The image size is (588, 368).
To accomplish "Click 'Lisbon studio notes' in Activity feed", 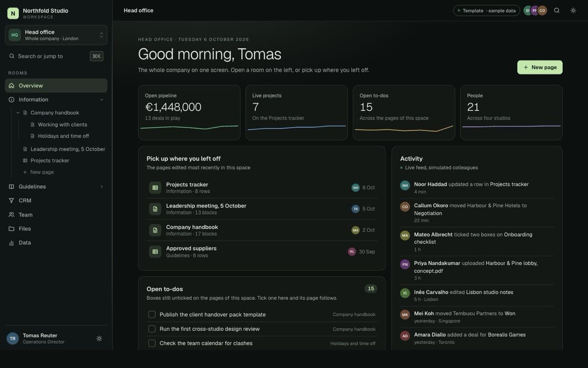I will pos(490,292).
